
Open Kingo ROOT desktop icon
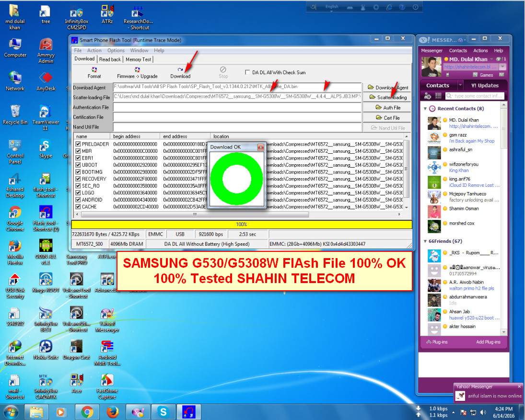[46, 283]
